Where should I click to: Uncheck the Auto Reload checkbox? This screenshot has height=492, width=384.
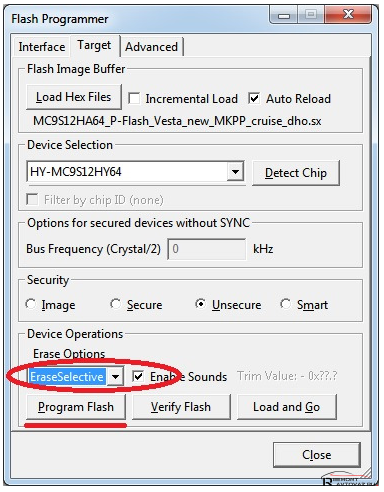[x=254, y=98]
